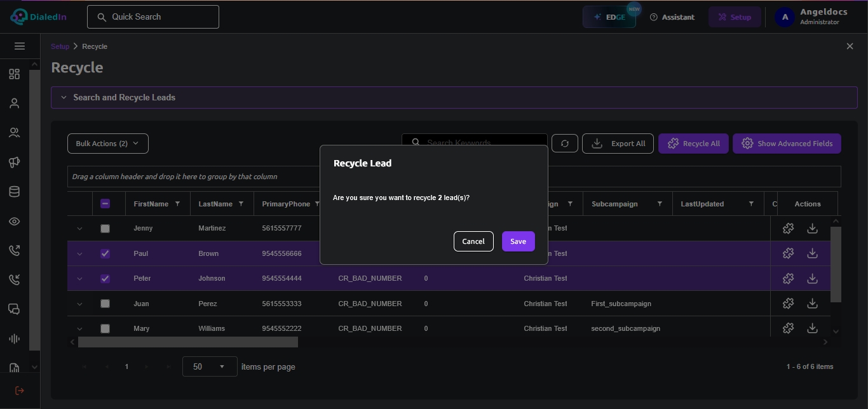
Task: Click the Setup breadcrumb link
Action: (60, 46)
